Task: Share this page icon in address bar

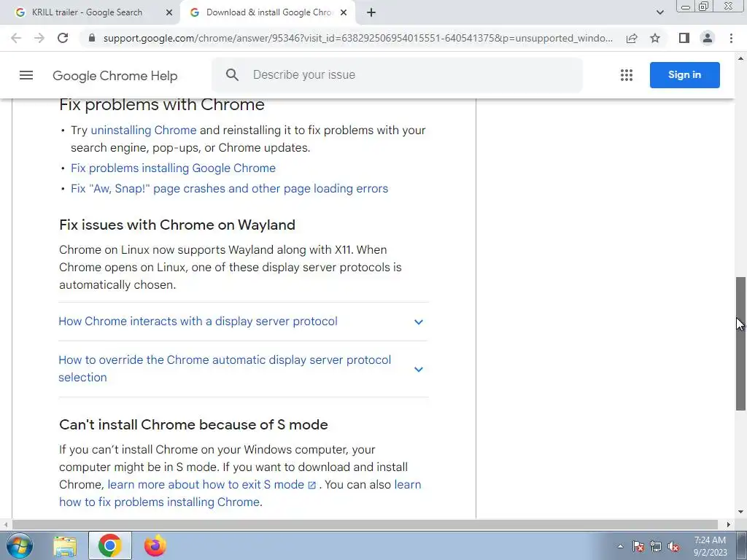Action: coord(632,38)
